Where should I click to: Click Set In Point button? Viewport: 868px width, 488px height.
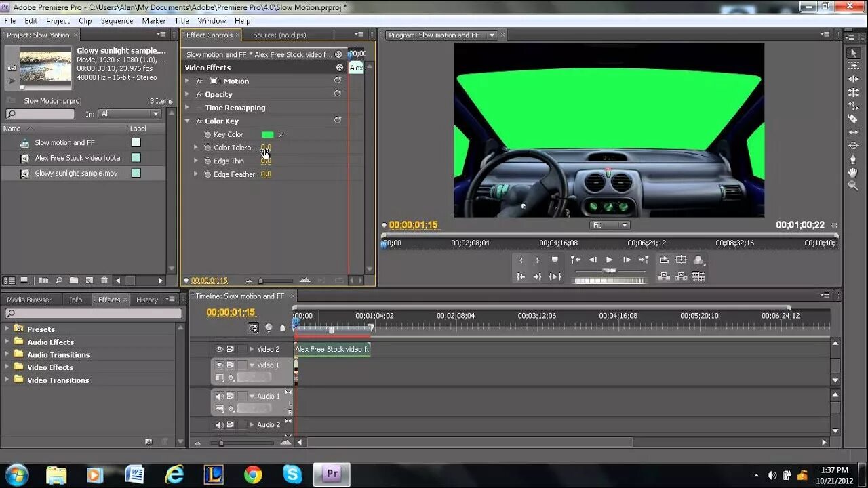point(521,260)
